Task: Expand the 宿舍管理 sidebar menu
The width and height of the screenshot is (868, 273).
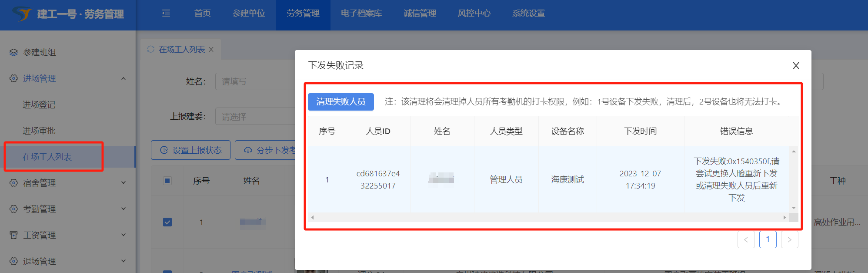Action: [124, 183]
